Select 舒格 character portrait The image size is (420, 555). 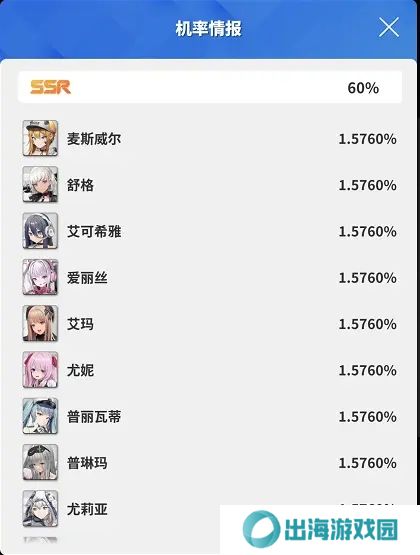tap(40, 184)
